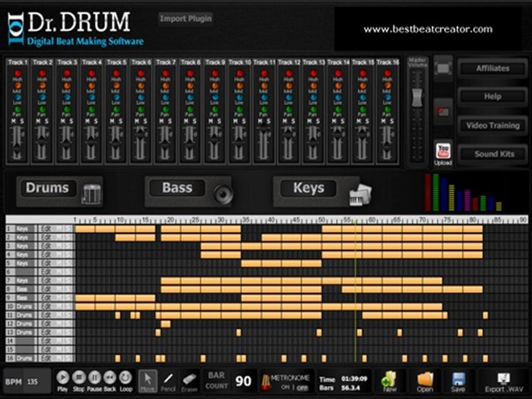The image size is (532, 399).
Task: Click the metronome icon
Action: (x=265, y=382)
